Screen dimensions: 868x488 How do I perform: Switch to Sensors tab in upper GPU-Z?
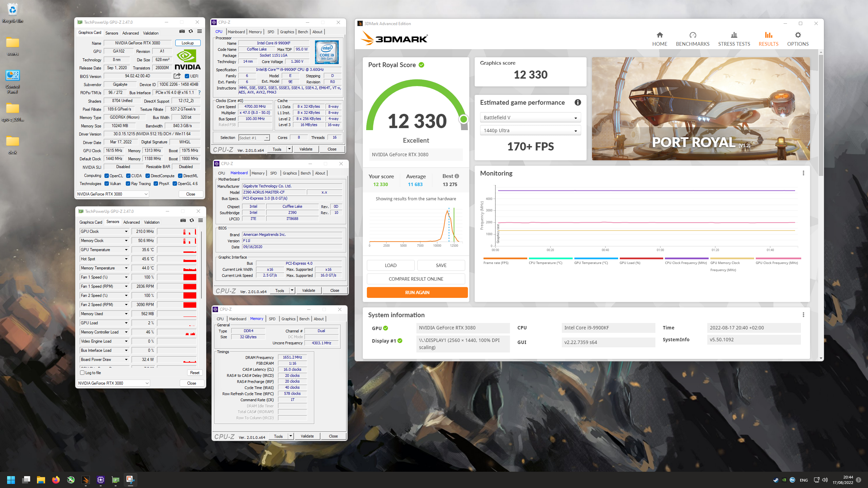(x=112, y=33)
